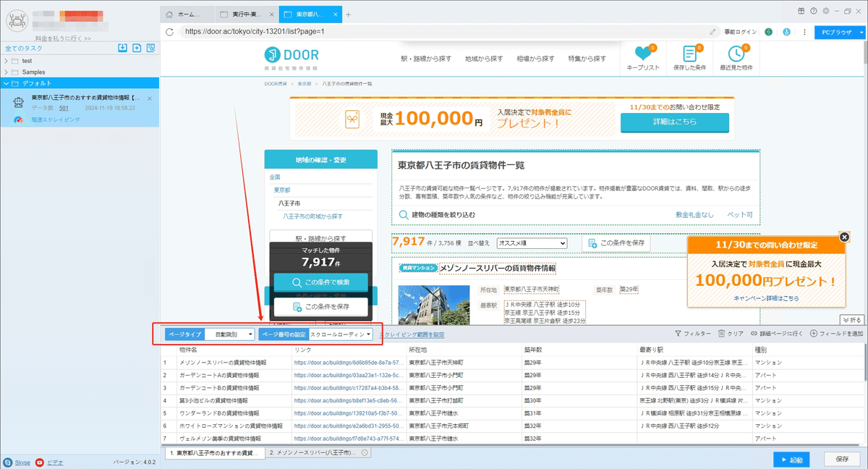Image resolution: width=868 pixels, height=469 pixels.
Task: Click the 事前ログイン button
Action: tap(740, 32)
